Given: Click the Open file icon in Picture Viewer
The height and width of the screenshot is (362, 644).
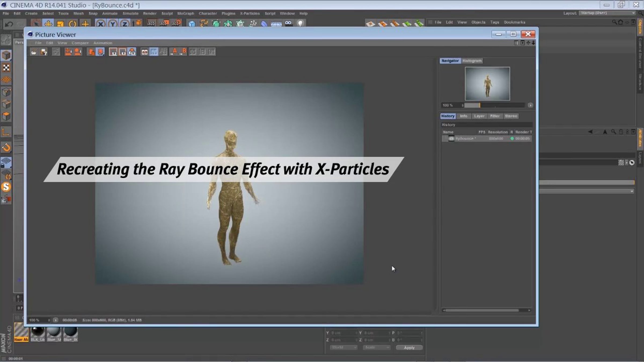Looking at the screenshot, I should [34, 52].
